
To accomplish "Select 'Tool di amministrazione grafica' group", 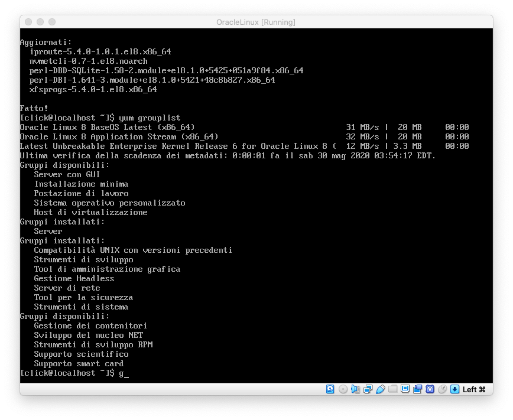I will coord(108,269).
